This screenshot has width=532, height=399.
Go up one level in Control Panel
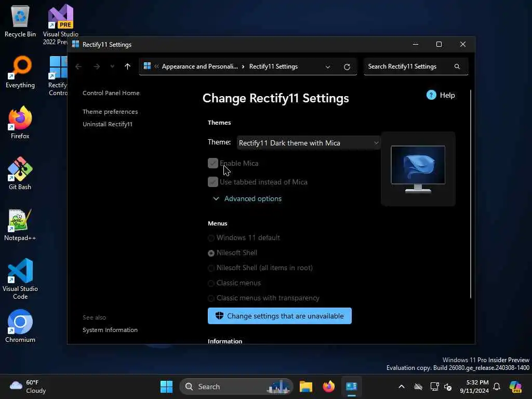[x=128, y=66]
